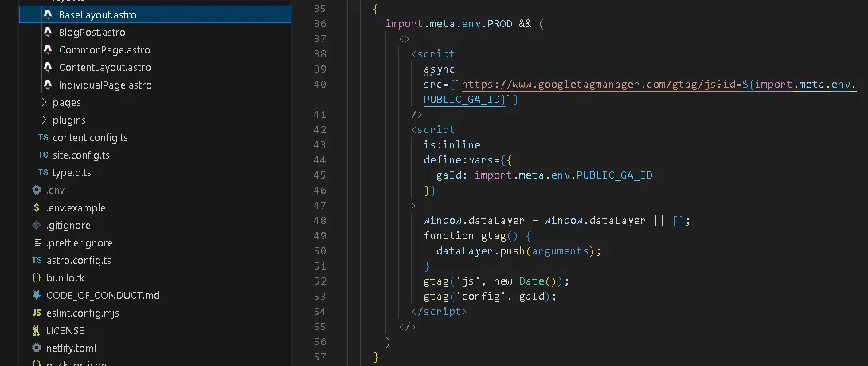This screenshot has height=366, width=868.
Task: Click line number 48 in the gutter
Action: click(x=320, y=221)
